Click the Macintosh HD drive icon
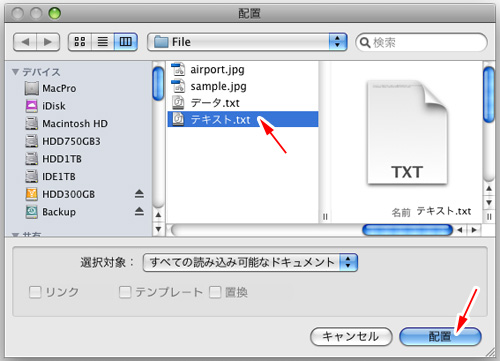The height and width of the screenshot is (361, 500). (32, 124)
